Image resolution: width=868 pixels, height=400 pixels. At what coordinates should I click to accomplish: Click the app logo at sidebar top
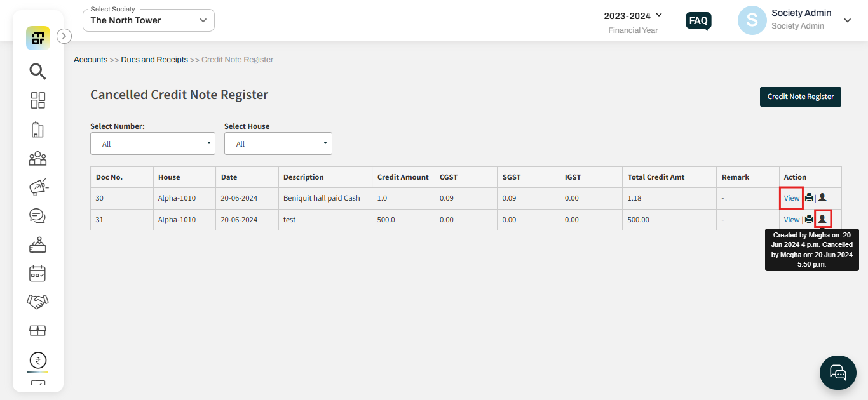(38, 37)
